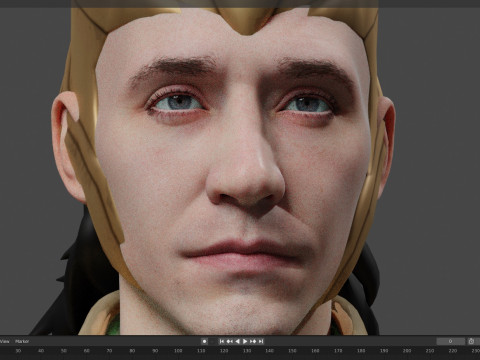480x360 pixels.
Task: Click frame 200 on the timeline ruler
Action: (407, 351)
